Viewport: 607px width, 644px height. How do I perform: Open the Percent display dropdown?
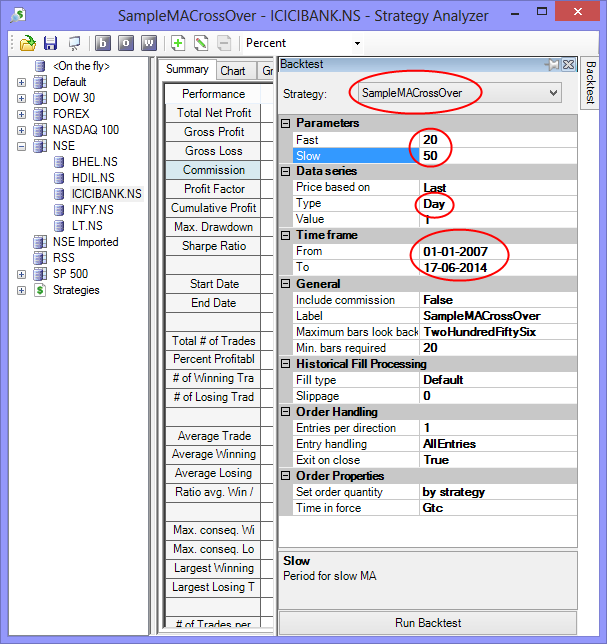pyautogui.click(x=357, y=43)
